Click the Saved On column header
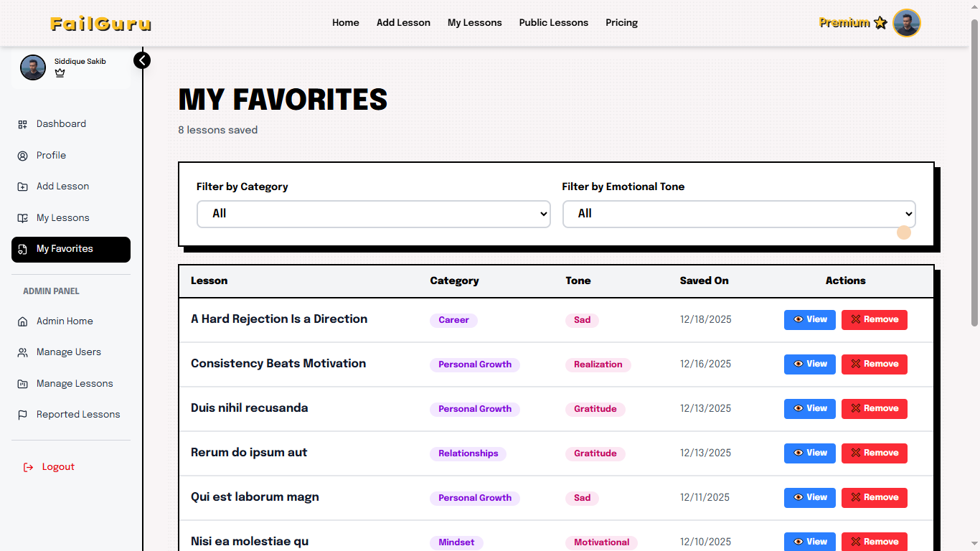Screen dimensions: 980x551 click(705, 281)
